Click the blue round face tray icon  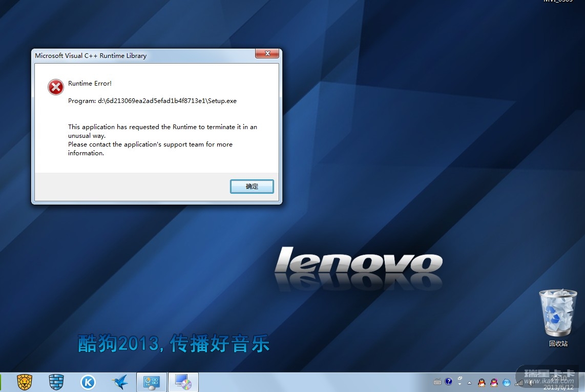pos(506,383)
